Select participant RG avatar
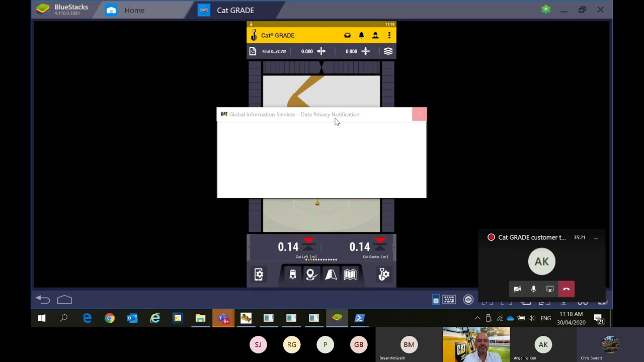 tap(292, 344)
